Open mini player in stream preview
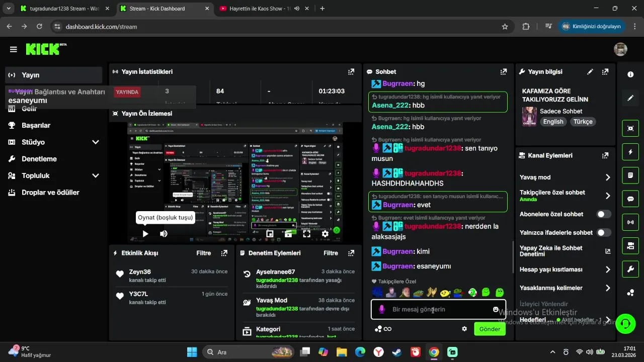Viewport: 644px width, 362px height. tap(270, 234)
